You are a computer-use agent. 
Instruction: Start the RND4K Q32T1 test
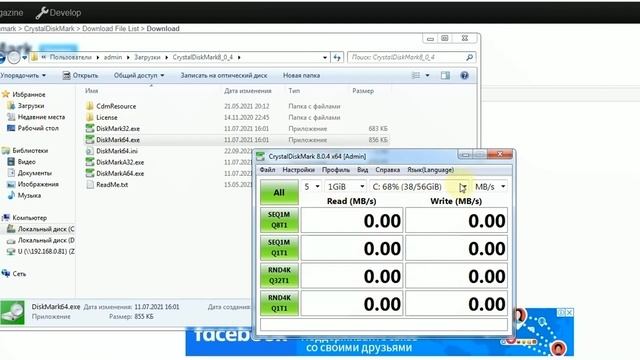point(279,276)
